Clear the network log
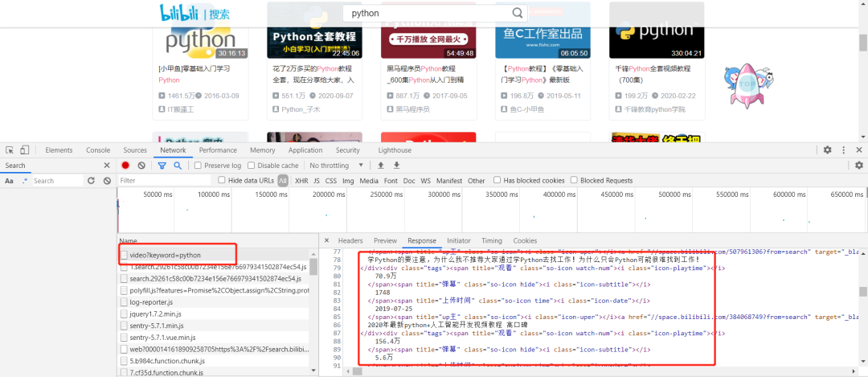 (x=141, y=166)
